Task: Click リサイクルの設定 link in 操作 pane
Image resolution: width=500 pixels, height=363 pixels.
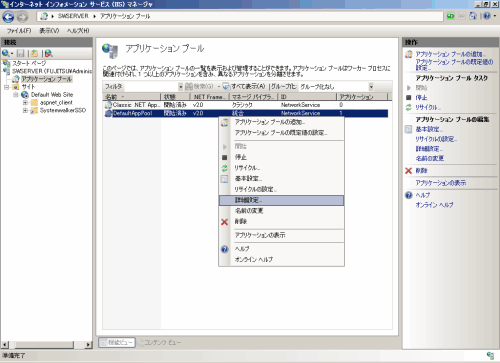Action: pyautogui.click(x=436, y=139)
